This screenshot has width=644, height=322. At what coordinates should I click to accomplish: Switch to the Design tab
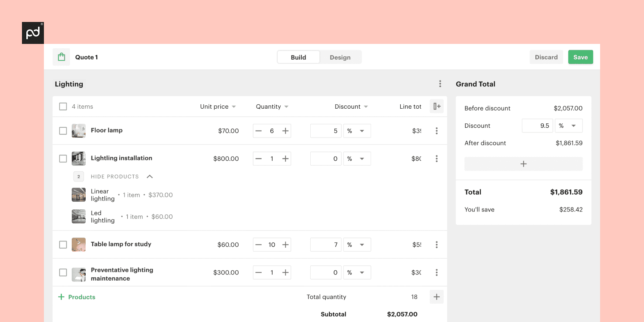point(340,57)
